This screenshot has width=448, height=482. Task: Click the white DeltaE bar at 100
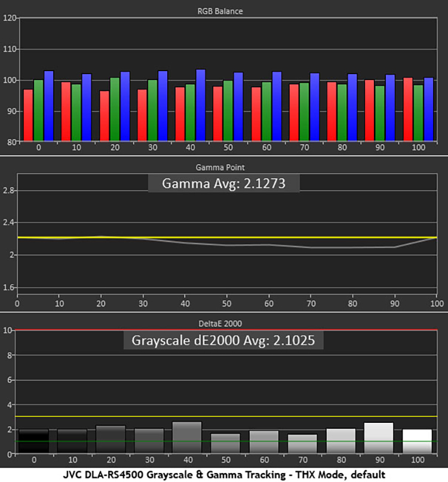tap(416, 441)
